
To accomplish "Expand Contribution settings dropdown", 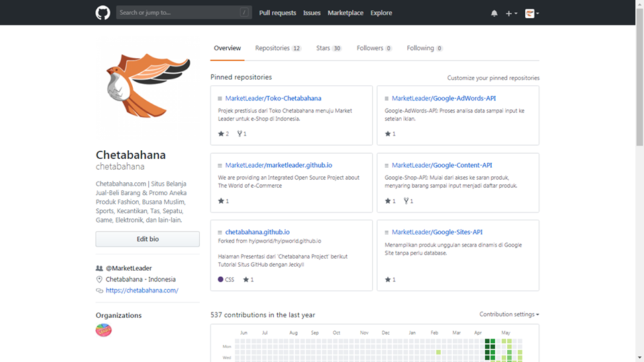I will tap(509, 314).
